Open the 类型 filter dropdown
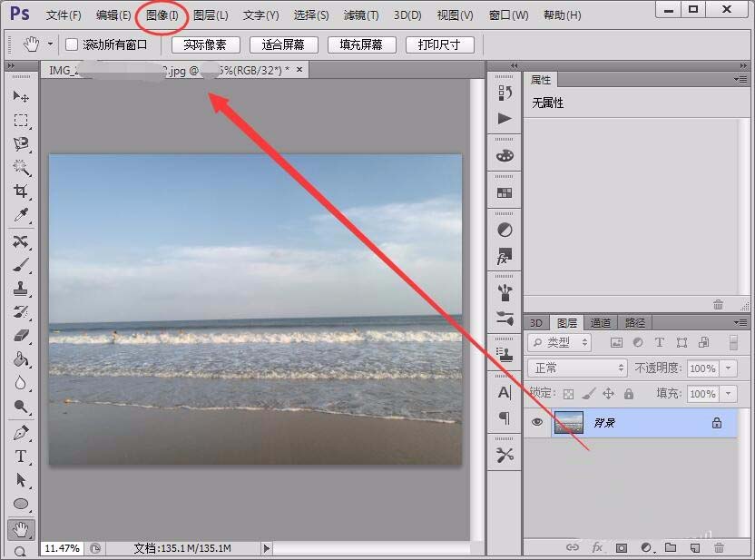 [559, 342]
